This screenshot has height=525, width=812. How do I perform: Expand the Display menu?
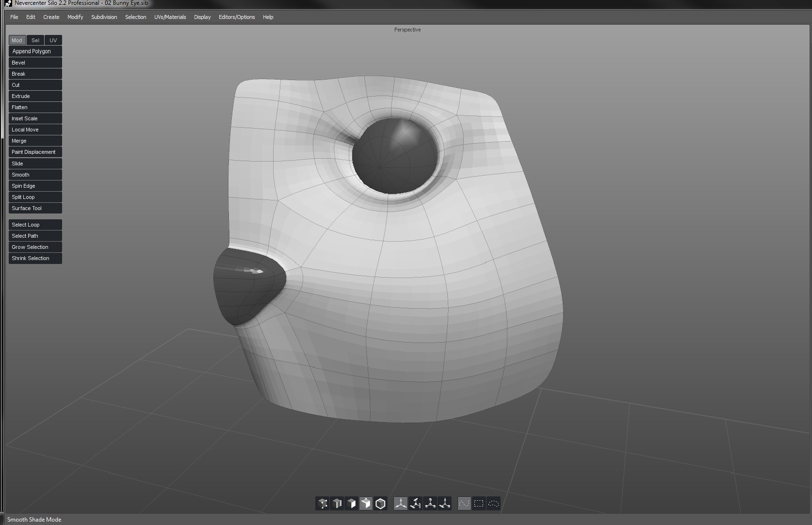[x=202, y=17]
